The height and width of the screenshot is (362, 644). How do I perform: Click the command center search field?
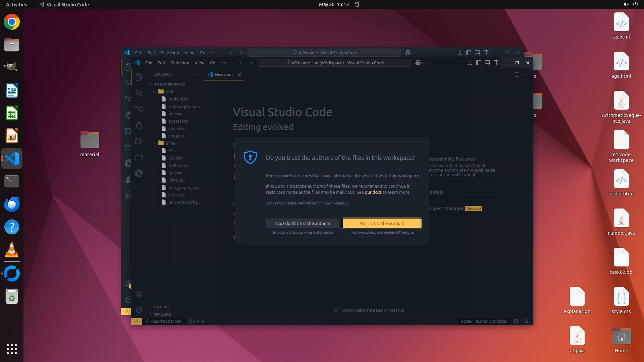pyautogui.click(x=334, y=63)
